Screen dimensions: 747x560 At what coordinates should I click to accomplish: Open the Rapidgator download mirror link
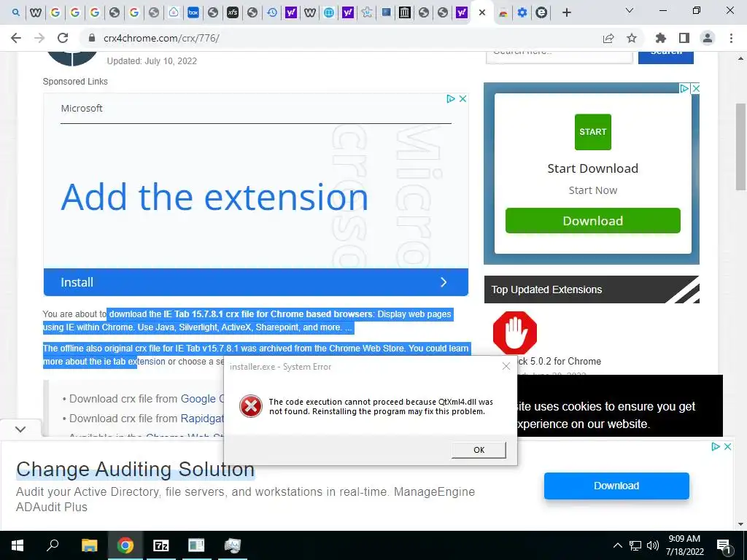pyautogui.click(x=202, y=418)
